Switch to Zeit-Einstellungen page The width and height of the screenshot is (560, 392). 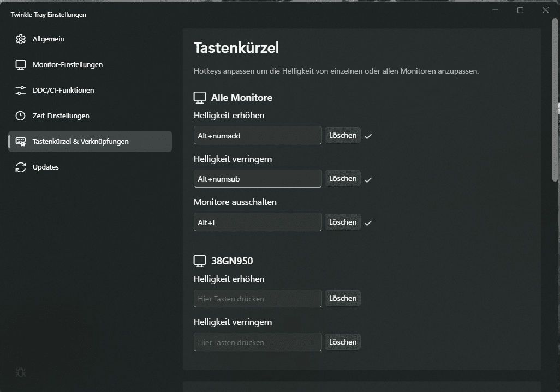click(x=61, y=116)
